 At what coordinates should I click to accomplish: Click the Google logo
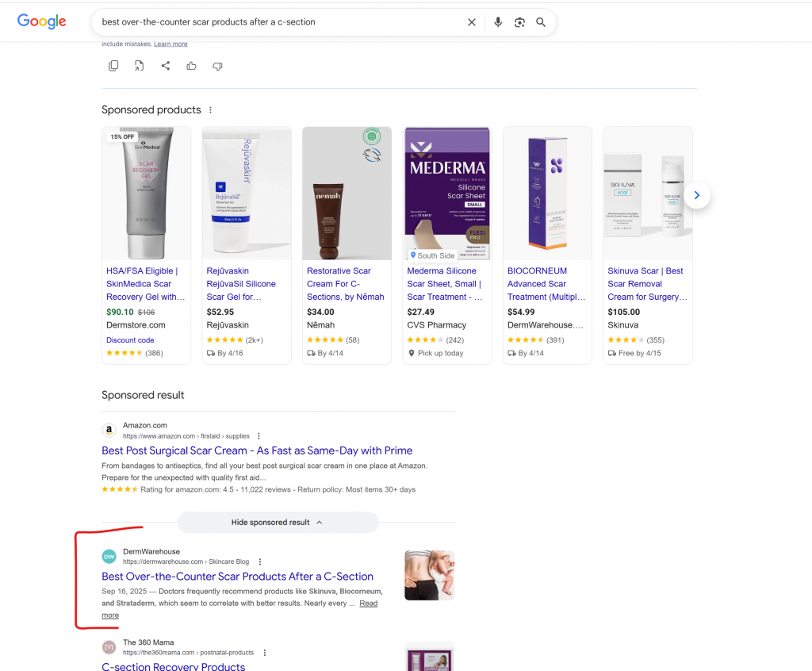[41, 21]
